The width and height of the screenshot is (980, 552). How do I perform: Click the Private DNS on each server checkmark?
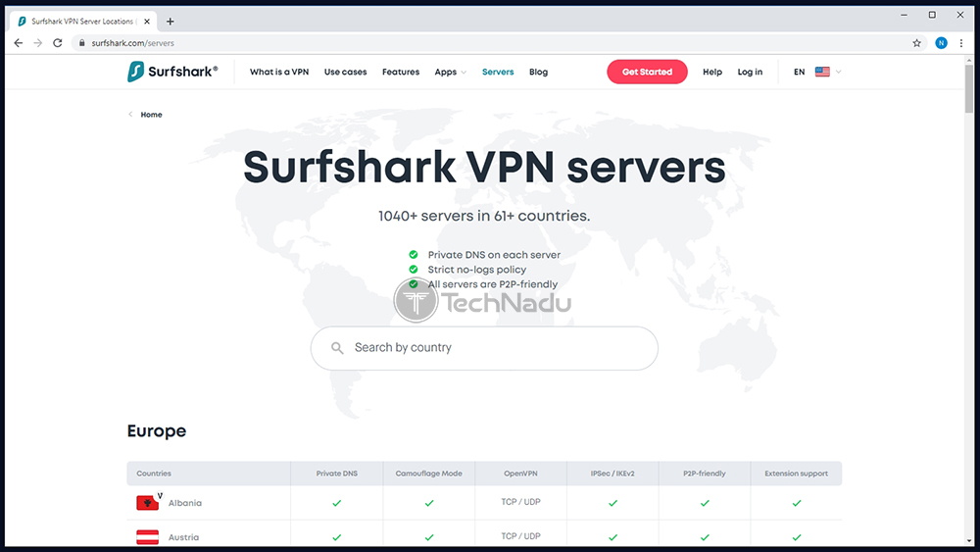tap(414, 255)
